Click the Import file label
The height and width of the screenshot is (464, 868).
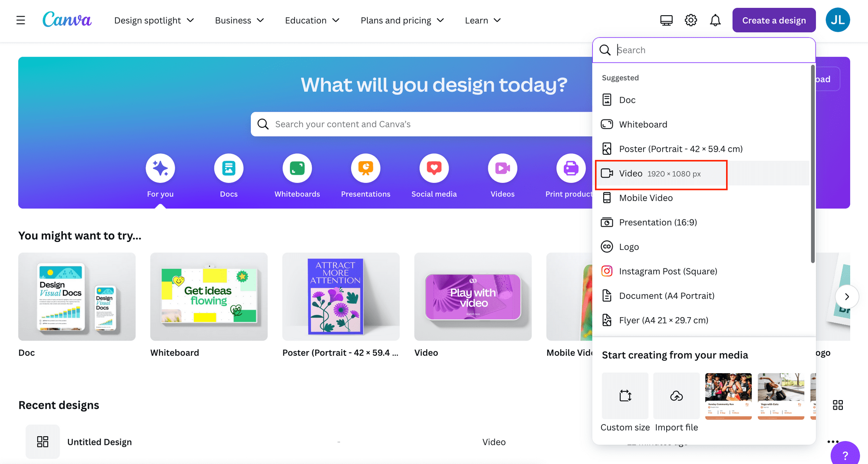click(676, 428)
